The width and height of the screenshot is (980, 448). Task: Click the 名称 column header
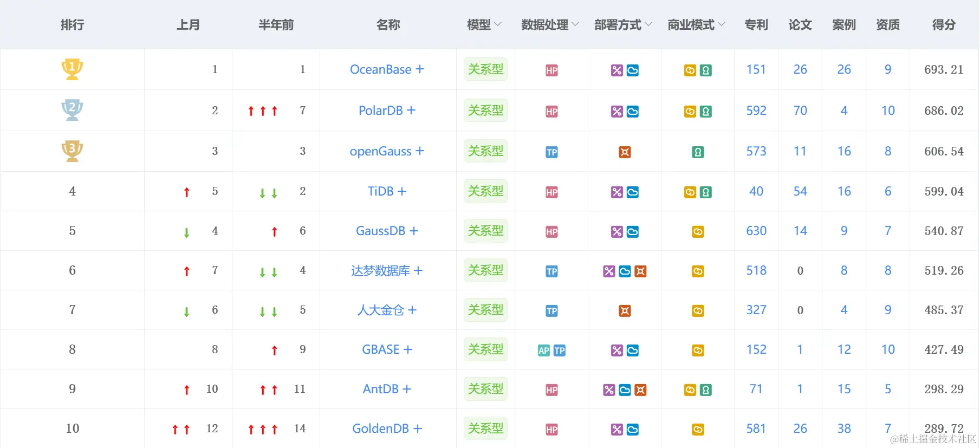coord(388,24)
